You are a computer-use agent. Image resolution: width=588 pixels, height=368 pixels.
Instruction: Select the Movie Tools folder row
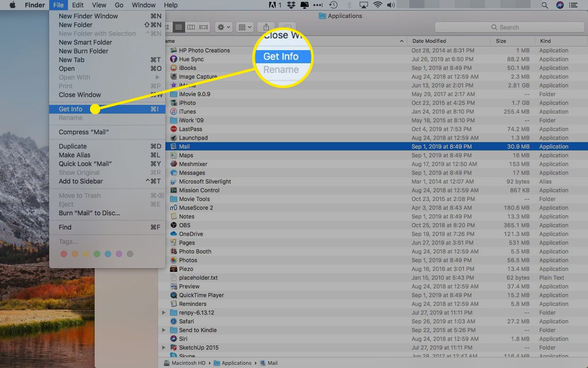pyautogui.click(x=373, y=199)
